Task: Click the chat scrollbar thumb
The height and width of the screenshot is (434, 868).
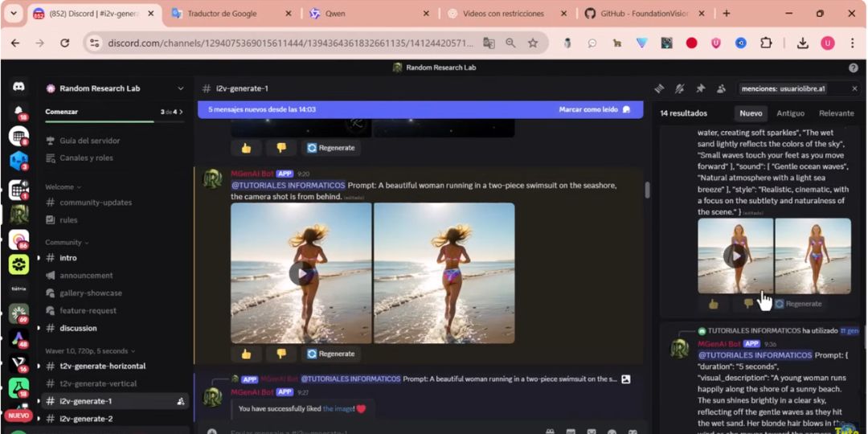Action: 646,190
